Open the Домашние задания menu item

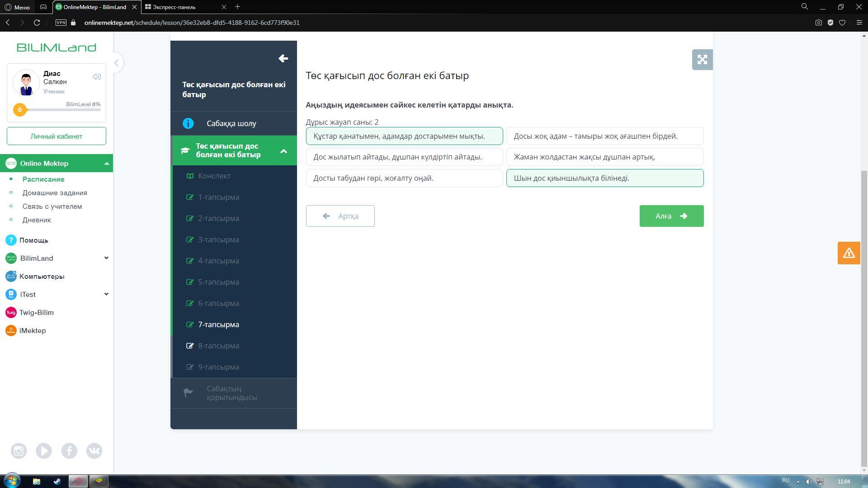coord(55,193)
